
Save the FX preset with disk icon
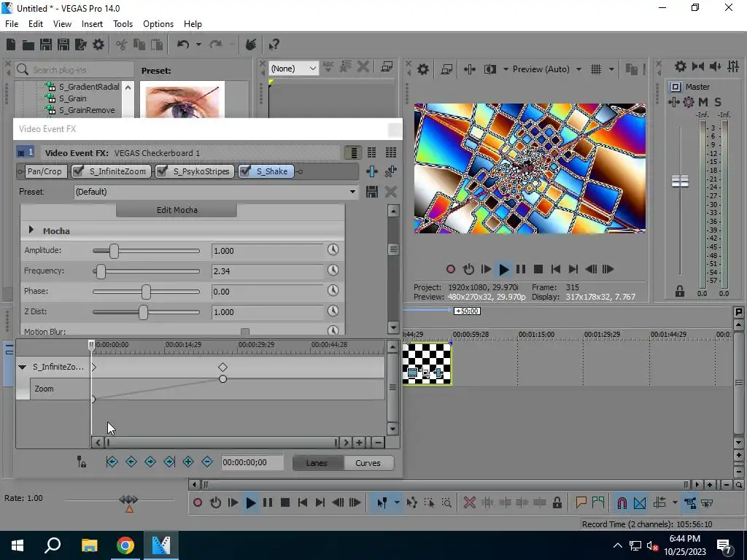click(371, 192)
